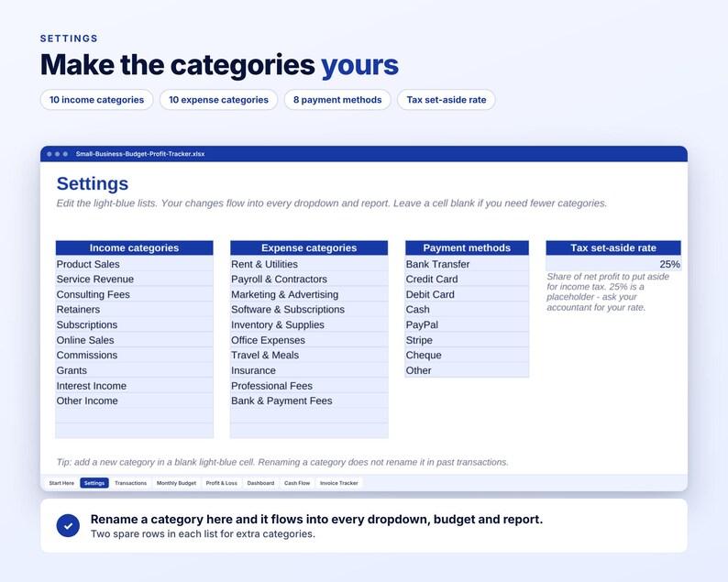The image size is (728, 582).
Task: Select the Commissions cell
Action: pyautogui.click(x=134, y=355)
